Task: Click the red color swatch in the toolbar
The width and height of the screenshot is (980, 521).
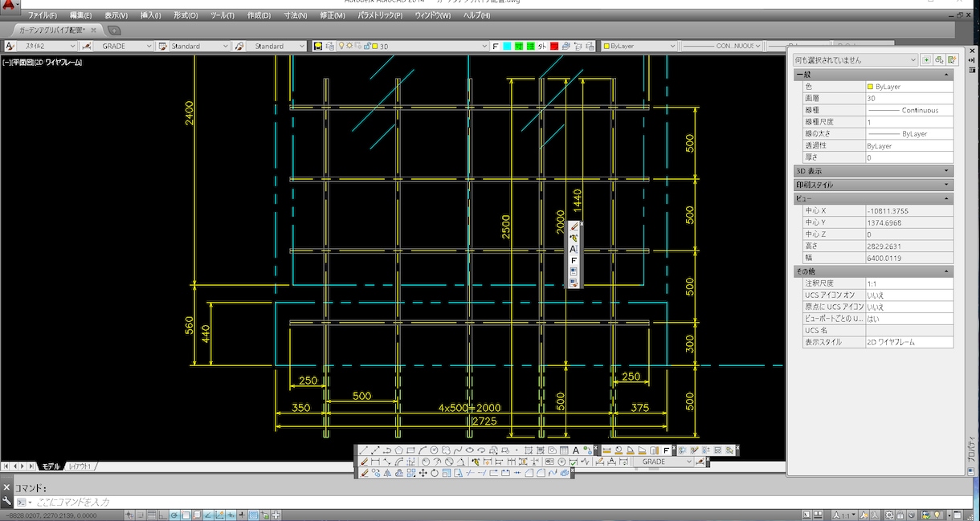Action: coord(554,47)
